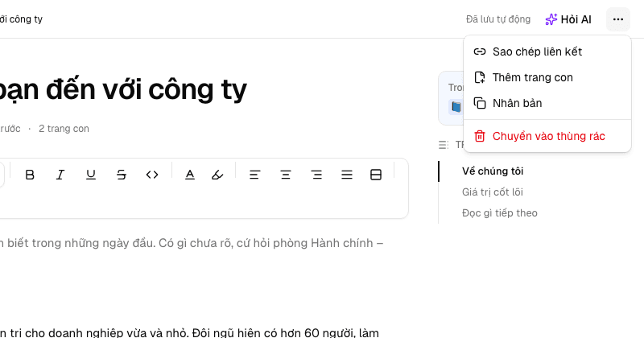Jump to Giá trị cốt lõi section
This screenshot has width=644, height=338.
[493, 192]
